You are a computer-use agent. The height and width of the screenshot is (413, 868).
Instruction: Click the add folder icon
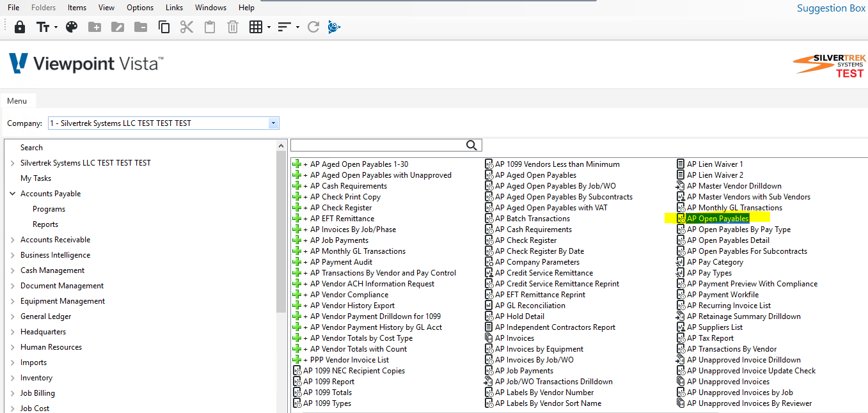click(x=95, y=27)
